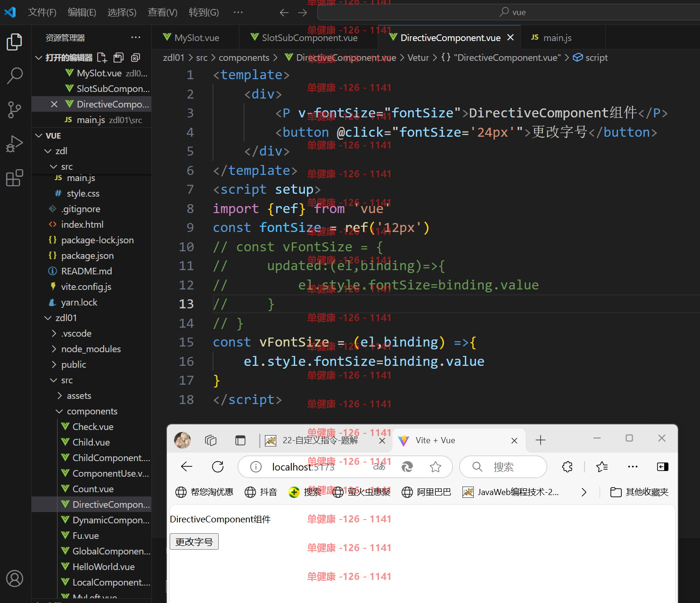Open a new browser tab

[541, 440]
